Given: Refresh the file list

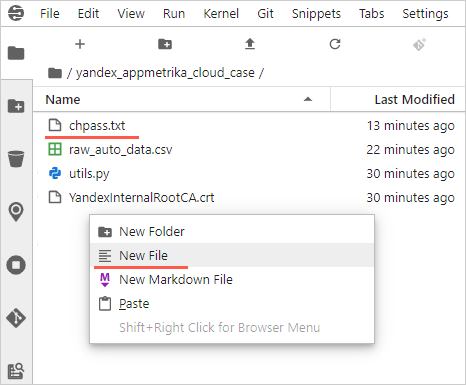Looking at the screenshot, I should [x=335, y=44].
